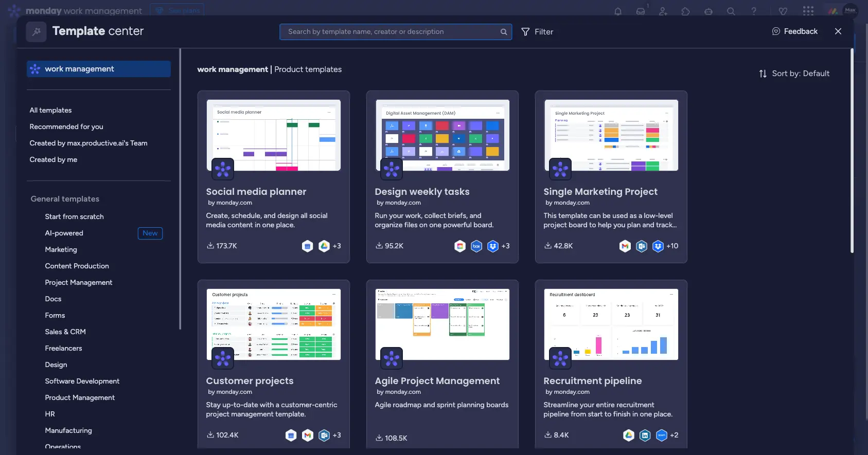Open the Sales & CRM category
The height and width of the screenshot is (455, 868).
[65, 332]
